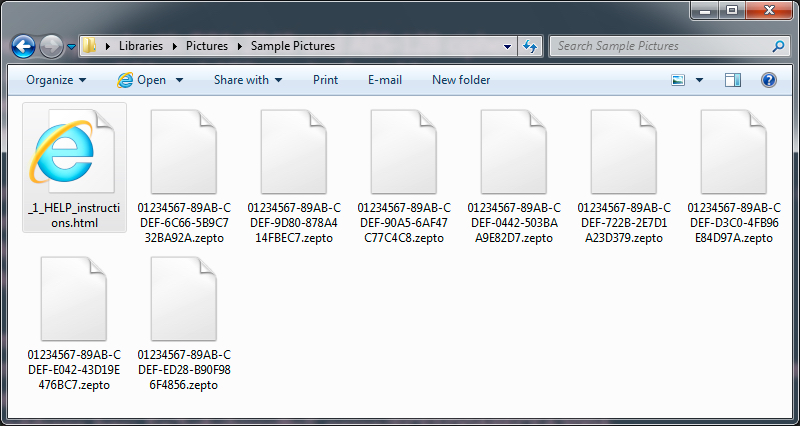800x426 pixels.
Task: Select the zepto file ending in 6F4856
Action: pyautogui.click(x=184, y=324)
